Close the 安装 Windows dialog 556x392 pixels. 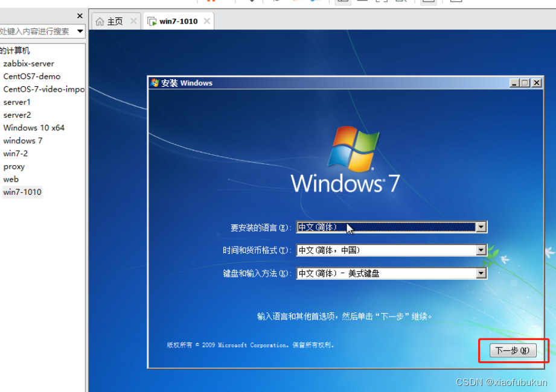[537, 83]
